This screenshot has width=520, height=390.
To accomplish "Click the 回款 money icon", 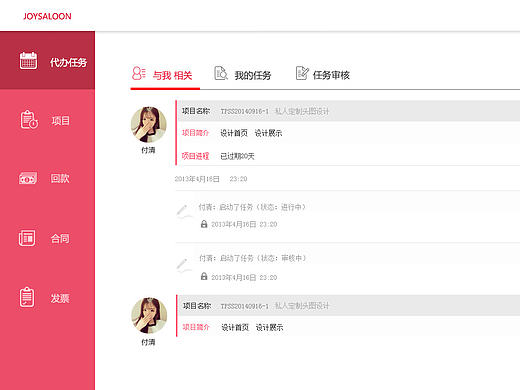I will [x=28, y=178].
